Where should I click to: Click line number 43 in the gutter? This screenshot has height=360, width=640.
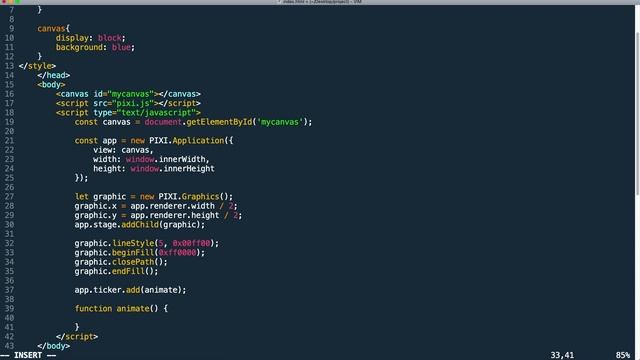tap(9, 346)
